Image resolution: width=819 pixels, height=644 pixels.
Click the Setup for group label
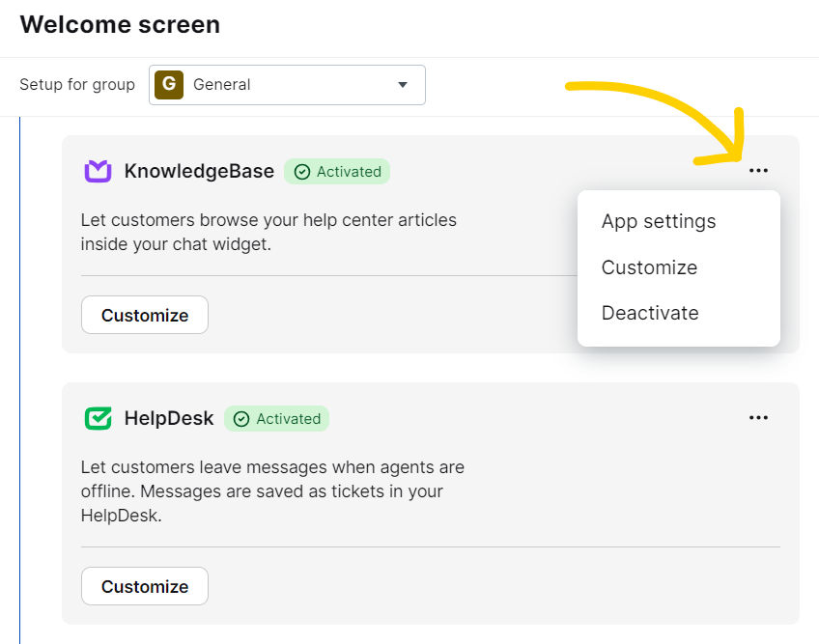click(77, 85)
